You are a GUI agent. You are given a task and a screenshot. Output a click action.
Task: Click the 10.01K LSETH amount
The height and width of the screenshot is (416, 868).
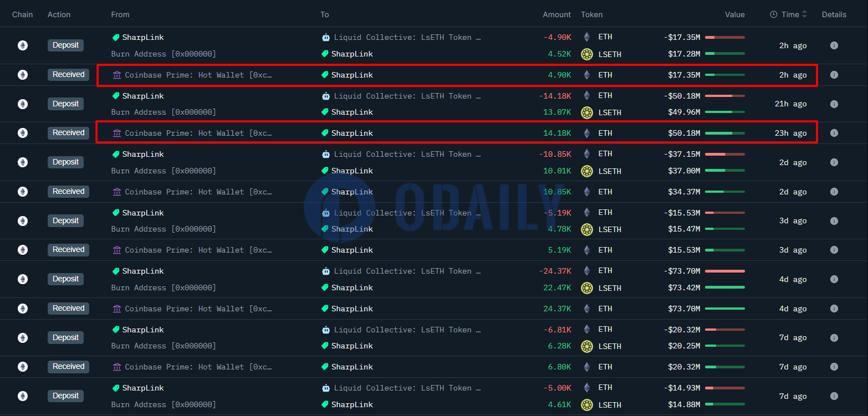558,171
